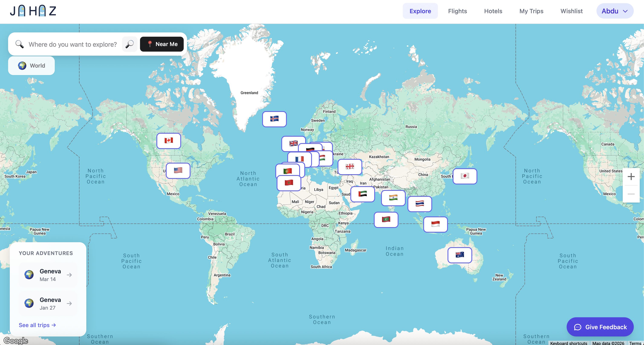The image size is (644, 345).
Task: Select the Iceland flag marker
Action: 274,119
